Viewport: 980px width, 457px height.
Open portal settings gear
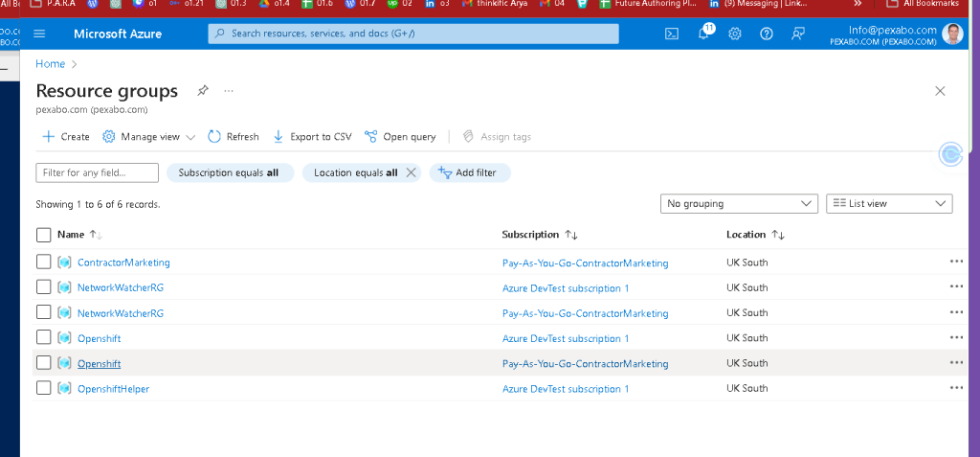(735, 34)
